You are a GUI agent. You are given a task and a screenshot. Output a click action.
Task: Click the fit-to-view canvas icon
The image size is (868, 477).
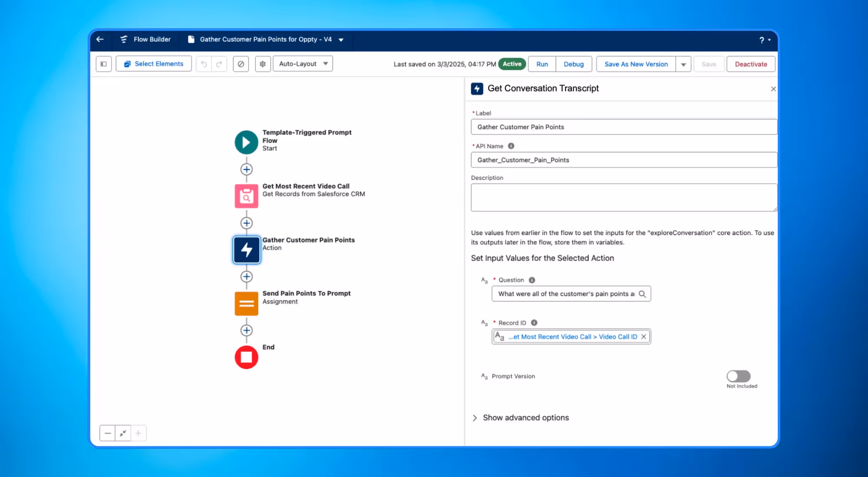123,433
